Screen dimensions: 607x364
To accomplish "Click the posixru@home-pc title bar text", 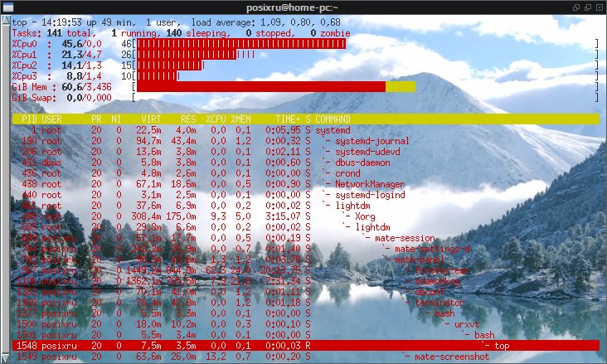I will tap(292, 7).
